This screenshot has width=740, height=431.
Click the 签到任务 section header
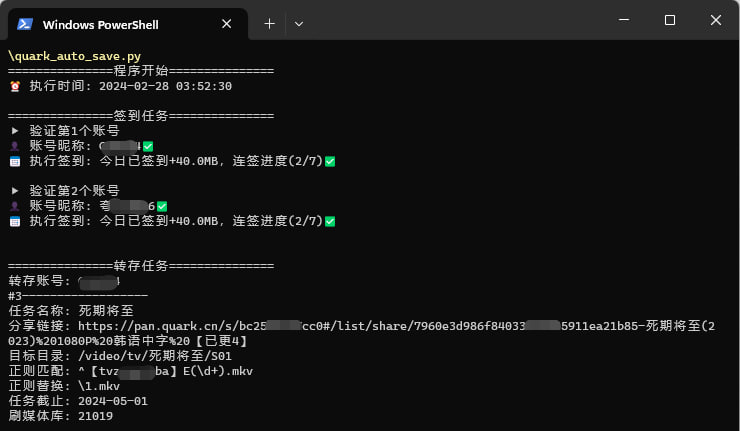click(141, 116)
